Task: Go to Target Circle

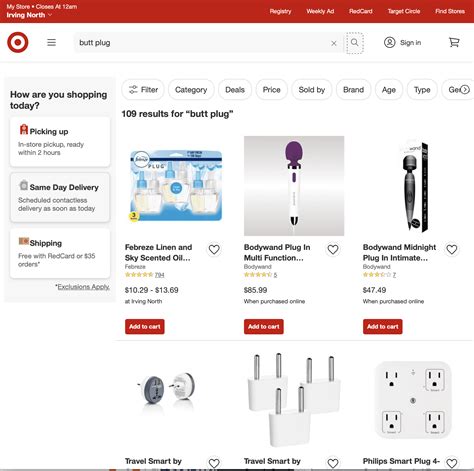Action: 404,11
